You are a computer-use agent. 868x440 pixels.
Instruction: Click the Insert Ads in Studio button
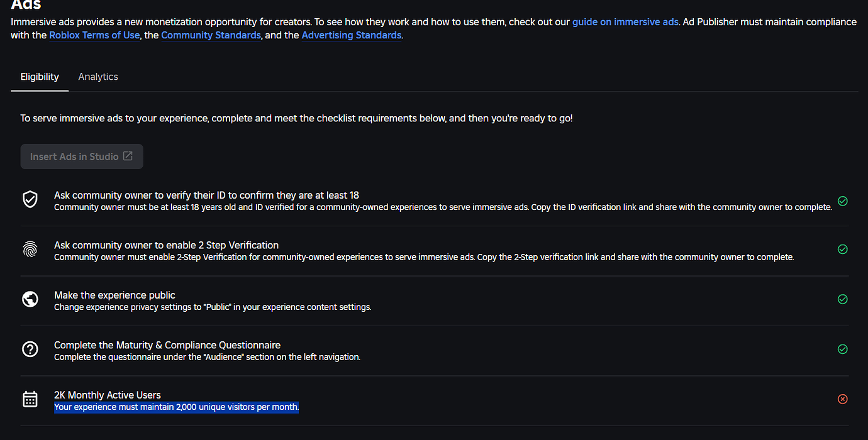(x=82, y=157)
